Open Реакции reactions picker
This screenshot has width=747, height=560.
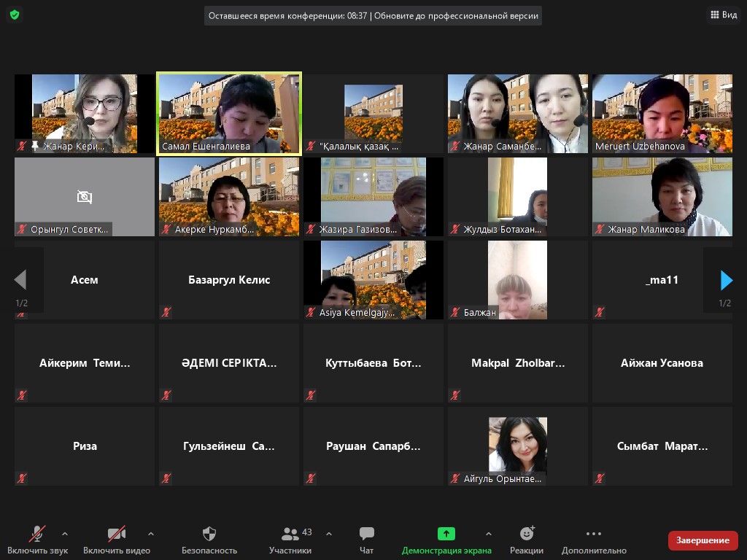527,534
